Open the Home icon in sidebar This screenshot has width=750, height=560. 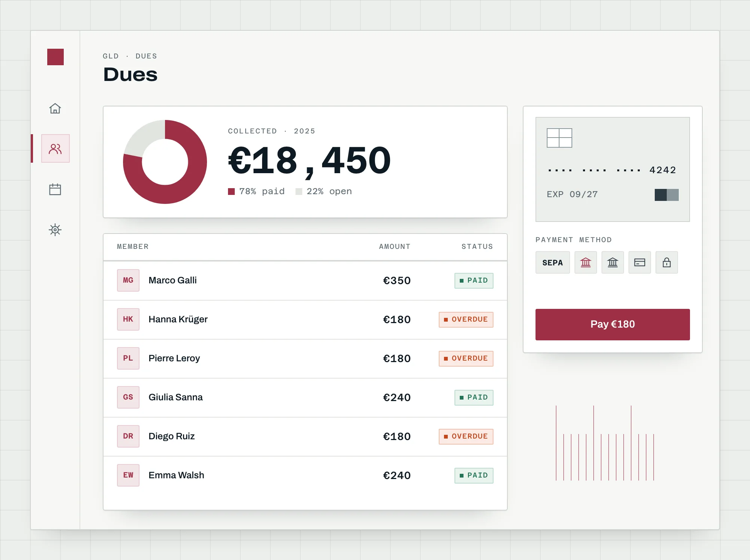coord(55,108)
